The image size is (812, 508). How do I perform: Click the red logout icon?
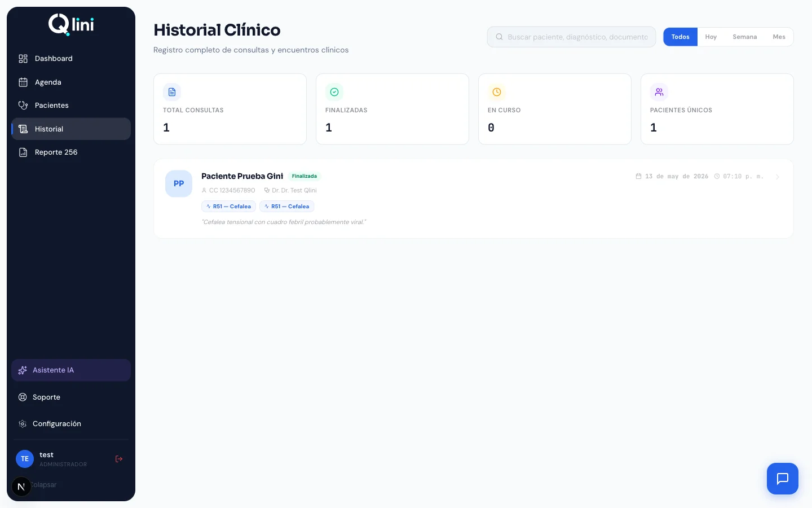coord(119,459)
